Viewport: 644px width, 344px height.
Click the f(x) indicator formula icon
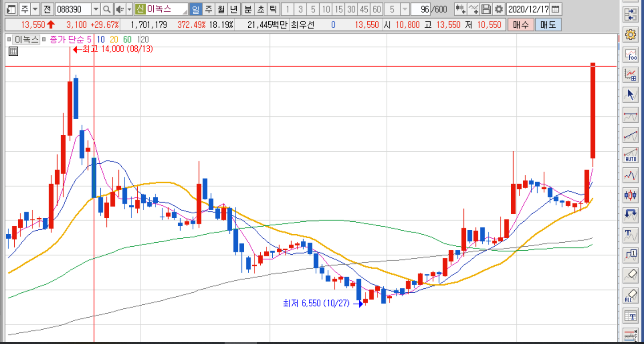tap(631, 54)
